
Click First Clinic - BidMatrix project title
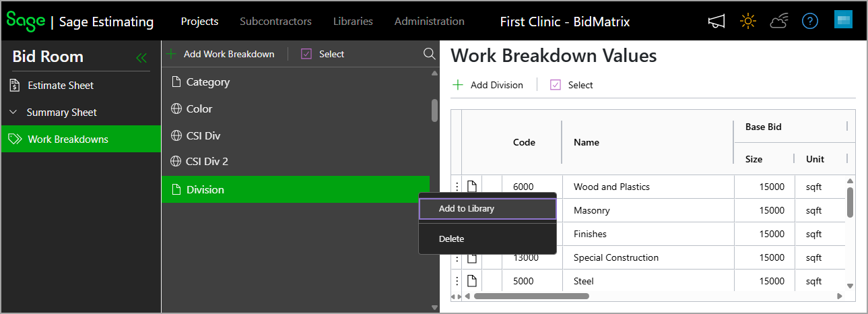click(565, 22)
